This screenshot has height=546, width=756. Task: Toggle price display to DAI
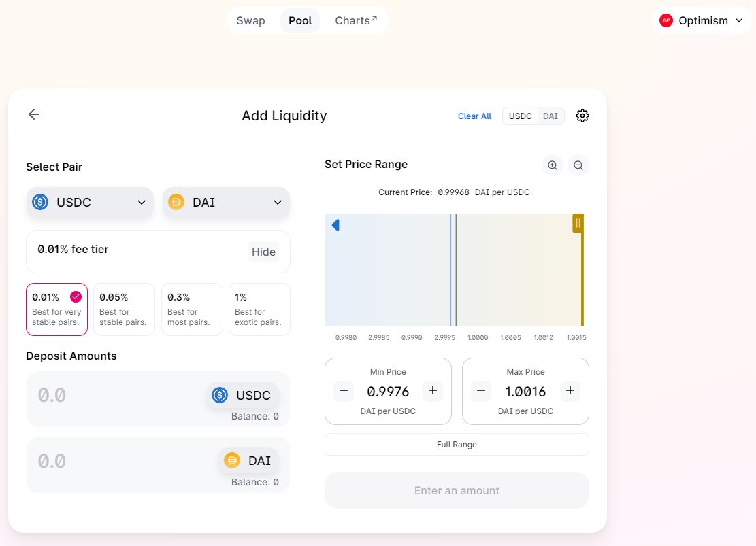550,116
